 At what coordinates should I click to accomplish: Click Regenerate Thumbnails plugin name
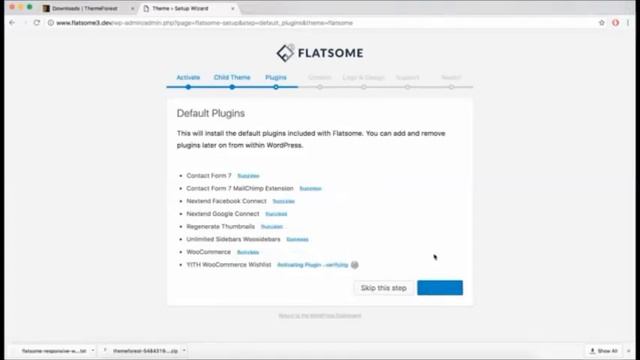[220, 226]
